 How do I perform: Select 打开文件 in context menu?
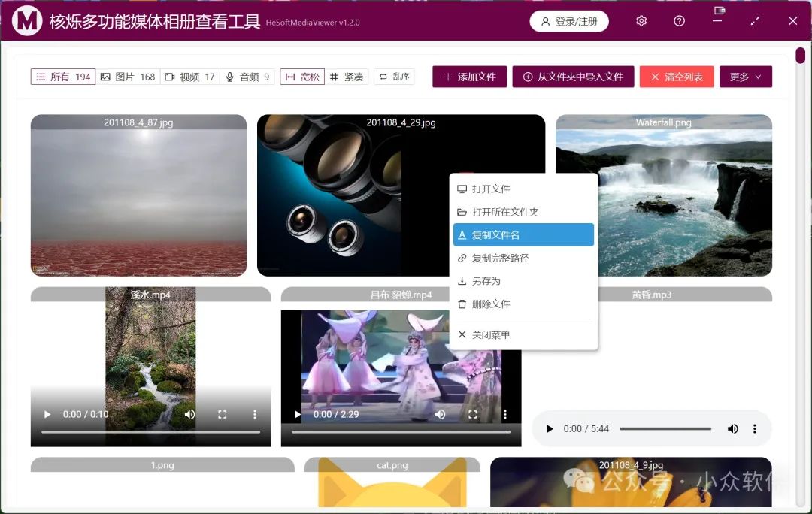point(523,189)
